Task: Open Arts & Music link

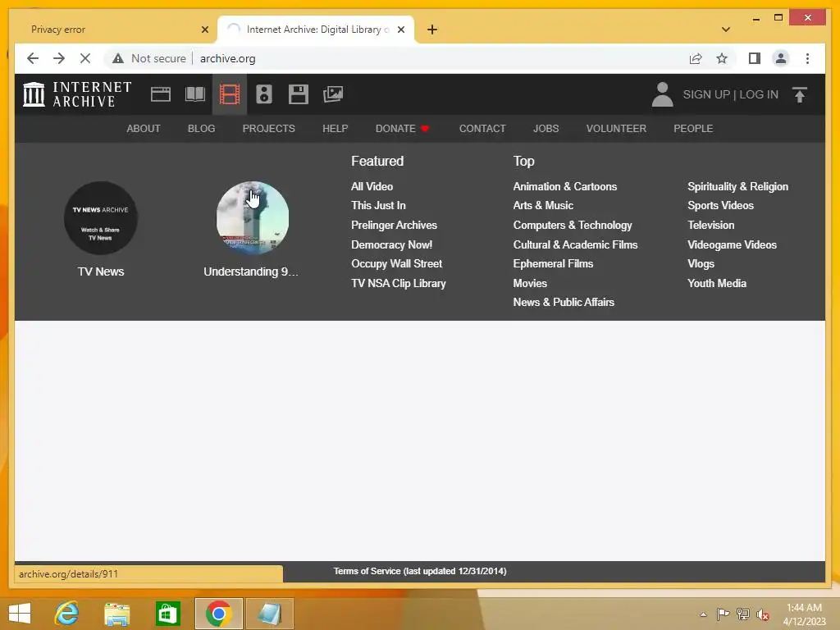Action: coord(543,205)
